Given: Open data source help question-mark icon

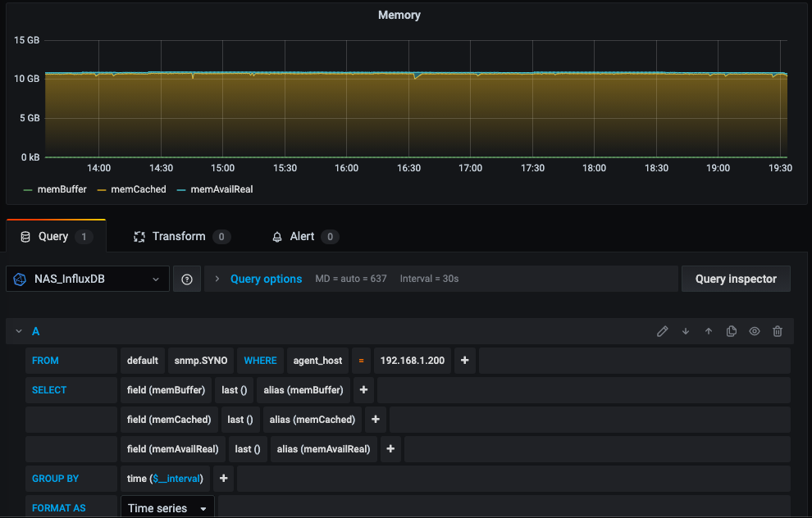Looking at the screenshot, I should tap(187, 279).
